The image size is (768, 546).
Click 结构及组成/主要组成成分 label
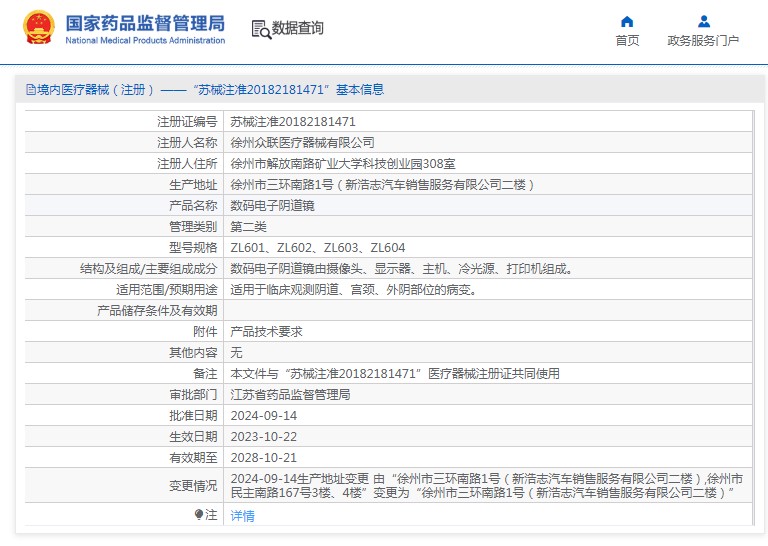click(148, 269)
